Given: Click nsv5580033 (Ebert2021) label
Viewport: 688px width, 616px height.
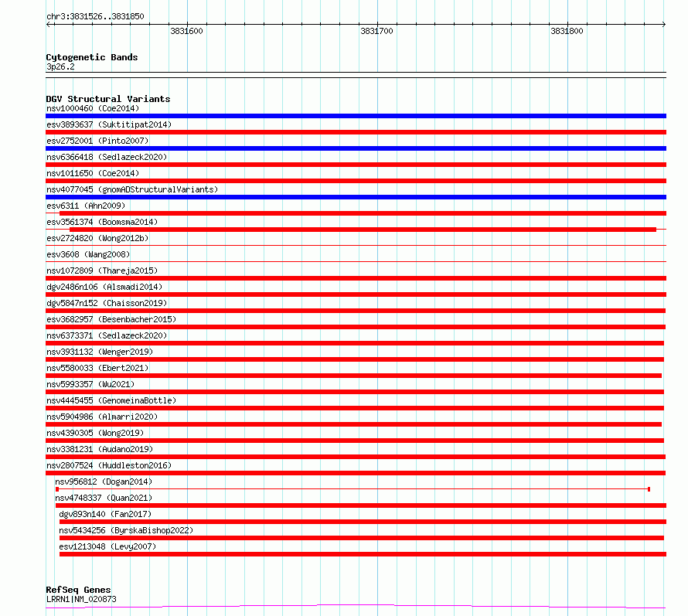Looking at the screenshot, I should (97, 368).
